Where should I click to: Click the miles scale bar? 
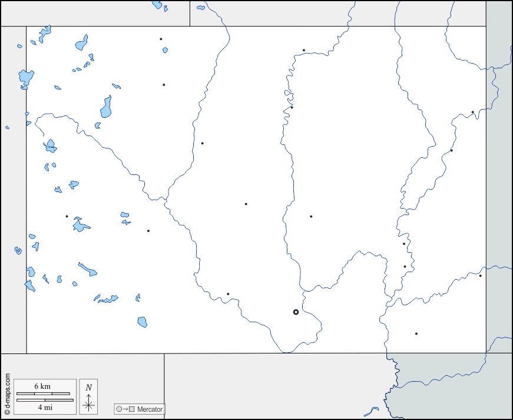[x=45, y=400]
